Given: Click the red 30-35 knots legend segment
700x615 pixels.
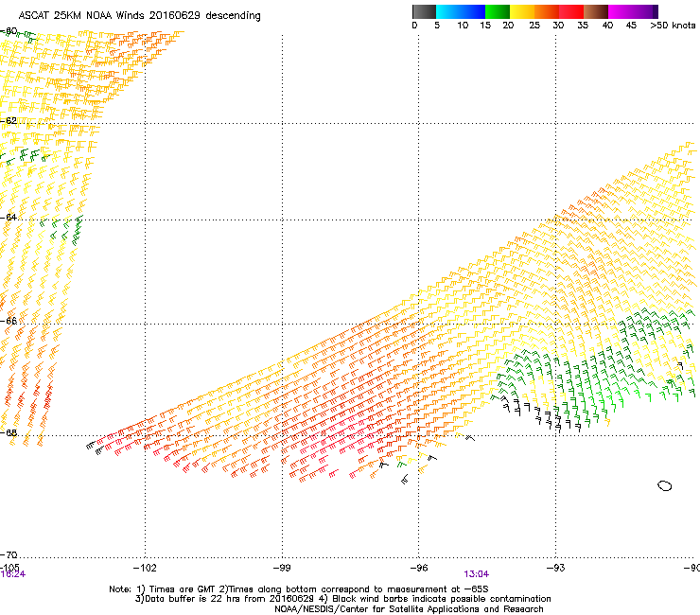Looking at the screenshot, I should point(571,11).
